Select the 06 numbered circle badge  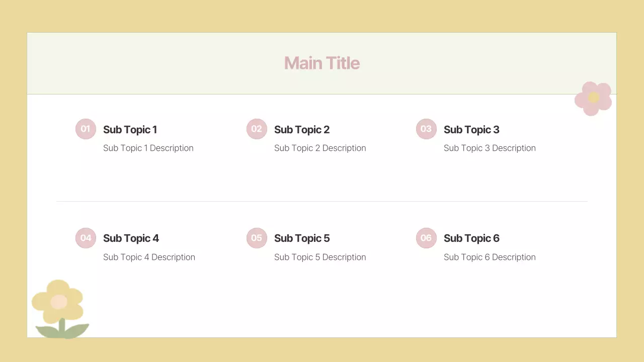(426, 238)
